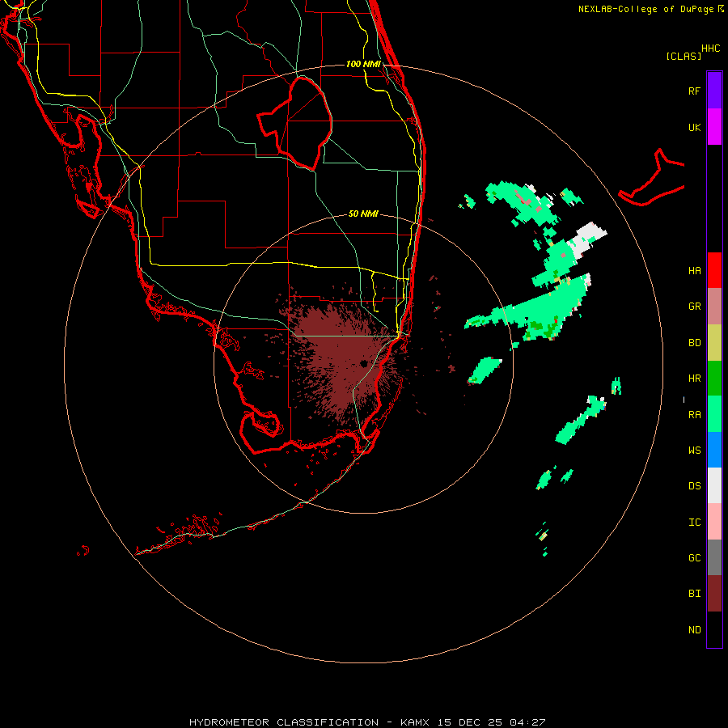Click the GR legend label
728x728 pixels.
pos(694,307)
